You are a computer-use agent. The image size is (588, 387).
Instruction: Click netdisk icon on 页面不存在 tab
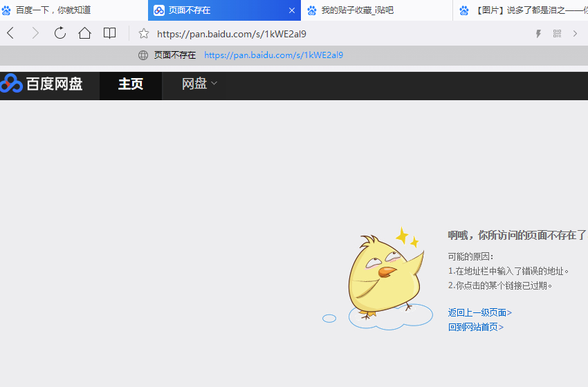[x=159, y=10]
